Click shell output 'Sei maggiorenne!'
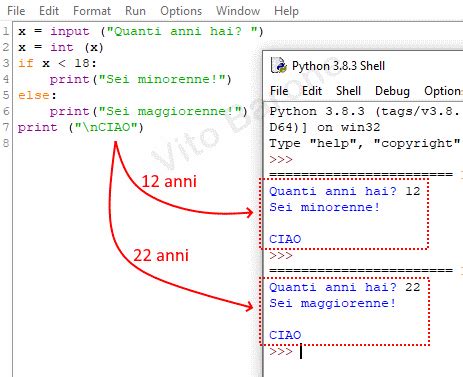 pos(333,303)
